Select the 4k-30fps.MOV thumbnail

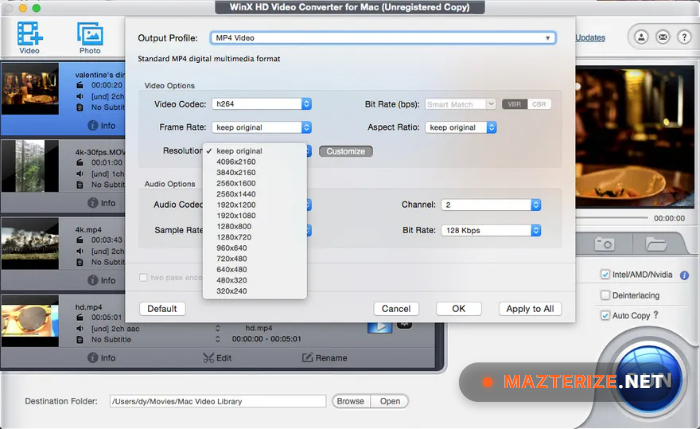click(30, 166)
